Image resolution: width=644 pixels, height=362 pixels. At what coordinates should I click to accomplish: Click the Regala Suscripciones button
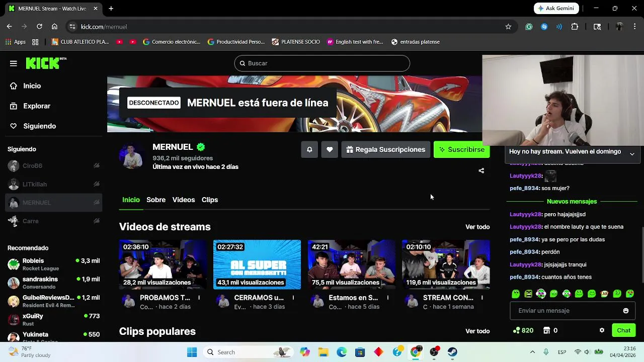(x=386, y=149)
